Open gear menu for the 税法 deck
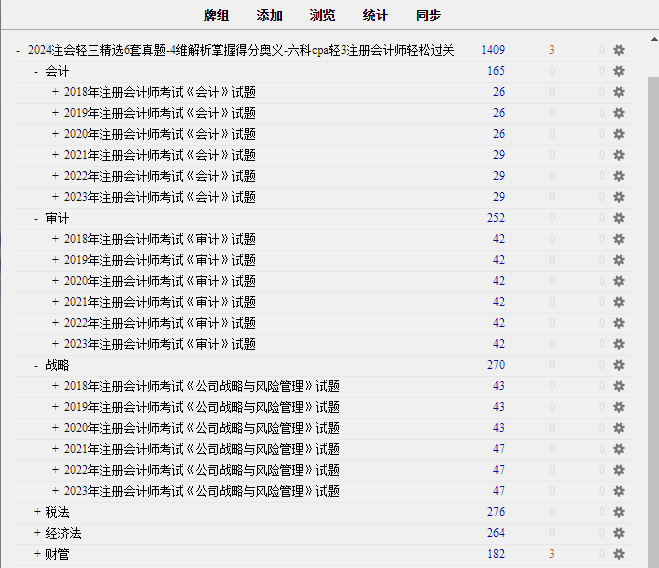This screenshot has width=659, height=568. [619, 513]
